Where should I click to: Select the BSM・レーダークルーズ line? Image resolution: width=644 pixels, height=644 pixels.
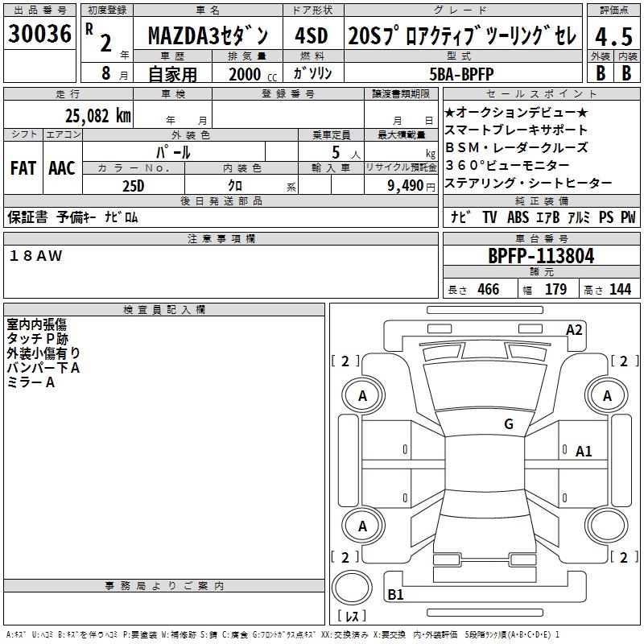click(516, 147)
